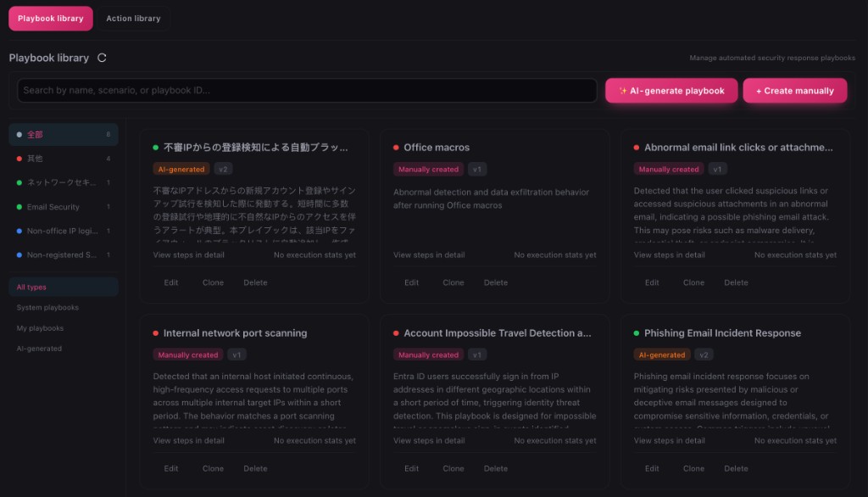View steps for Internal network port scanning
Viewport: 868px width, 497px height.
[189, 440]
